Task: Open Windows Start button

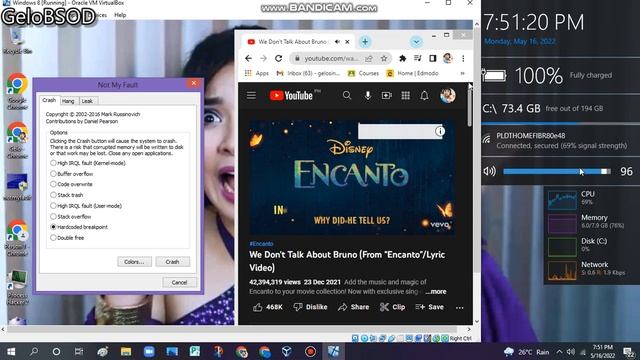Action: [x=11, y=351]
